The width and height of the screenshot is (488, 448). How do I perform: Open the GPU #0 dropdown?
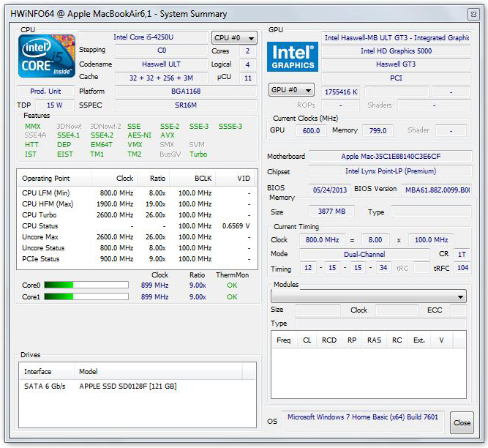pos(291,90)
